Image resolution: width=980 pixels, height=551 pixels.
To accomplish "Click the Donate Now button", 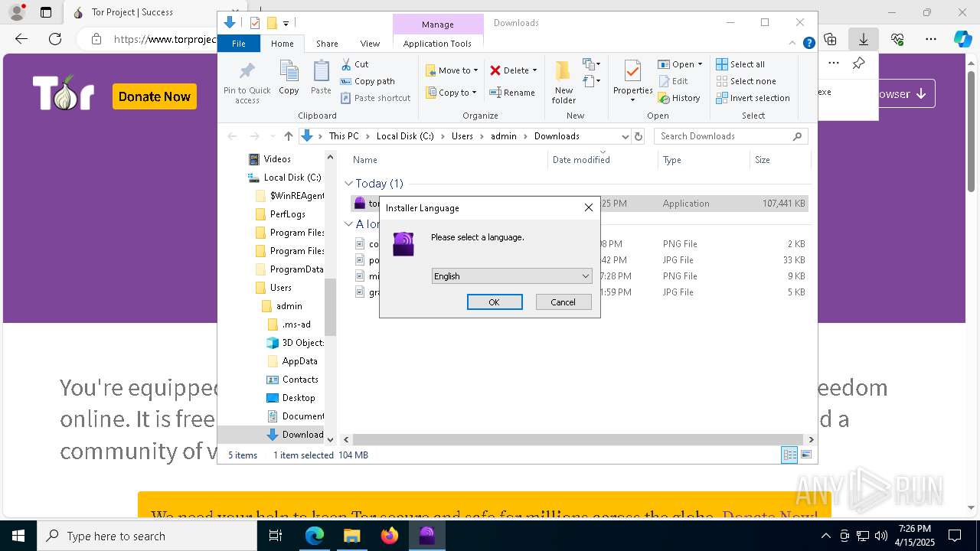I will click(154, 96).
